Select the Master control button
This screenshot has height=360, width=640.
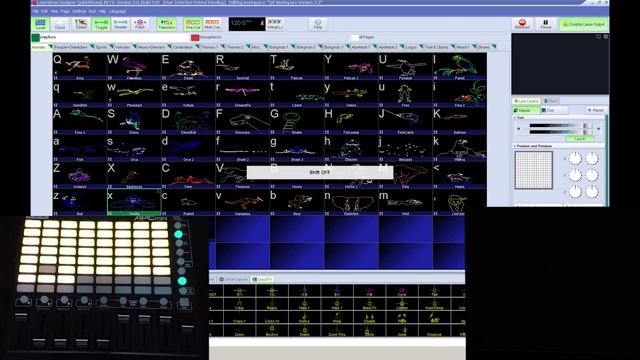point(526,110)
